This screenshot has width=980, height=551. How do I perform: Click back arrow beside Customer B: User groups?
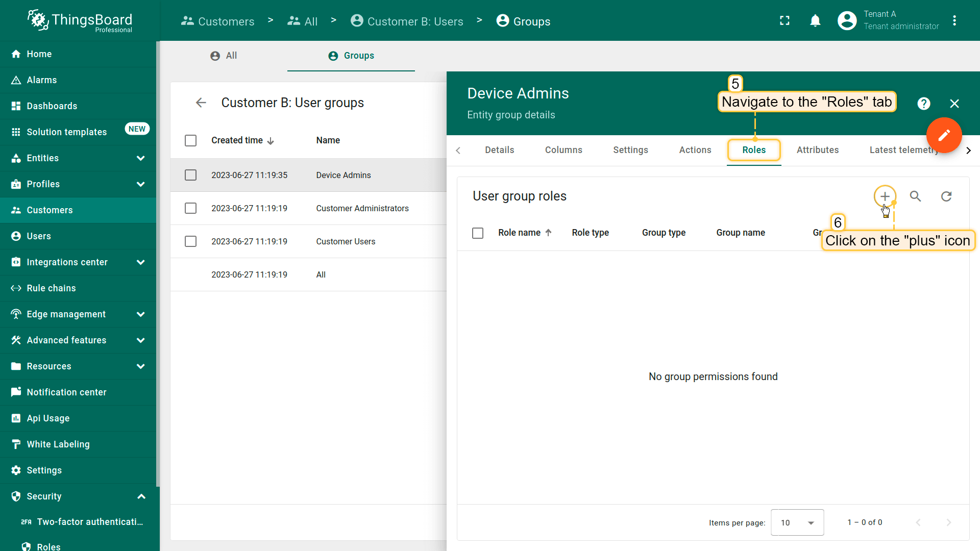[x=201, y=103]
